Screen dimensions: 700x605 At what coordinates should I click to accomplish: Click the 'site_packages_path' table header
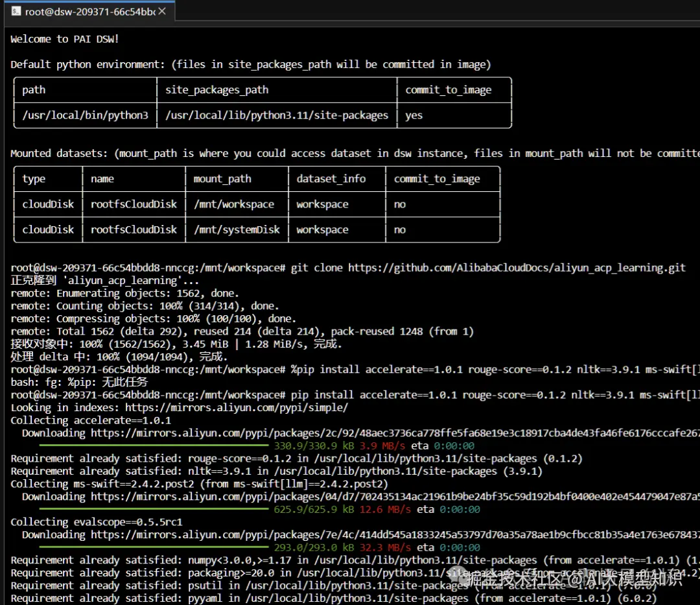coord(217,89)
